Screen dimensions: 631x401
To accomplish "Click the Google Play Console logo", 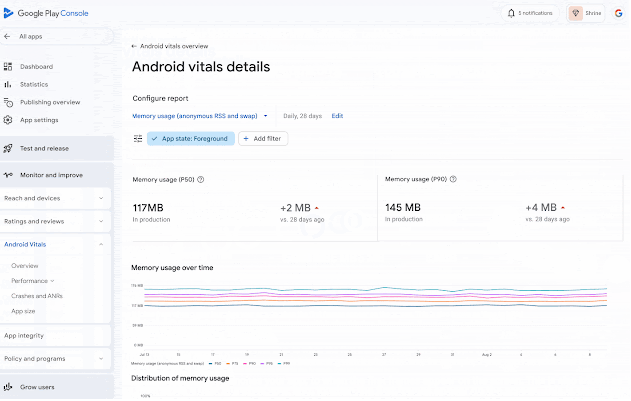I will [x=46, y=13].
